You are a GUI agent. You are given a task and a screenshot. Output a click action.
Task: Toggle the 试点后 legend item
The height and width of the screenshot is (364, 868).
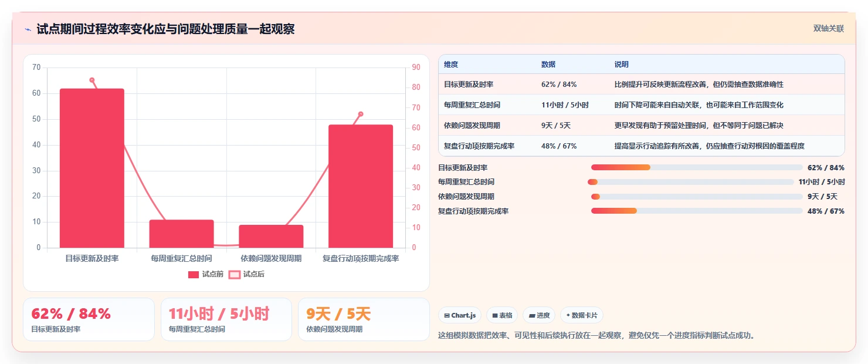[246, 274]
